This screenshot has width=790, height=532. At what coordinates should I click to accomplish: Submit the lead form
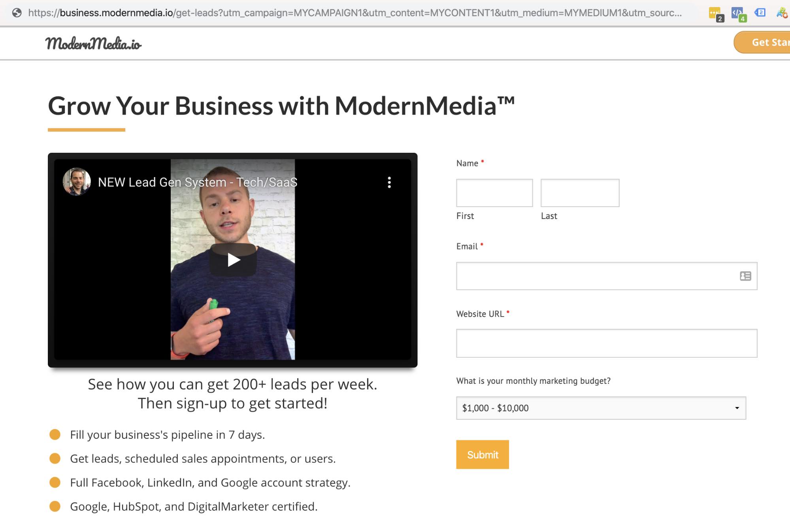(483, 455)
